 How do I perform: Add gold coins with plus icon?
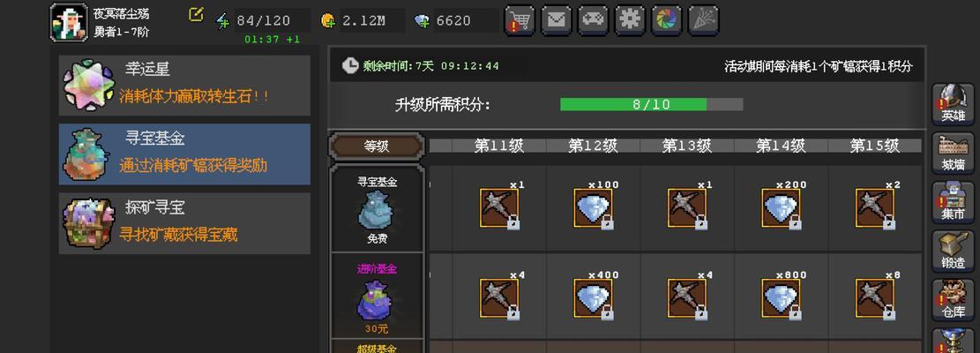point(328,20)
